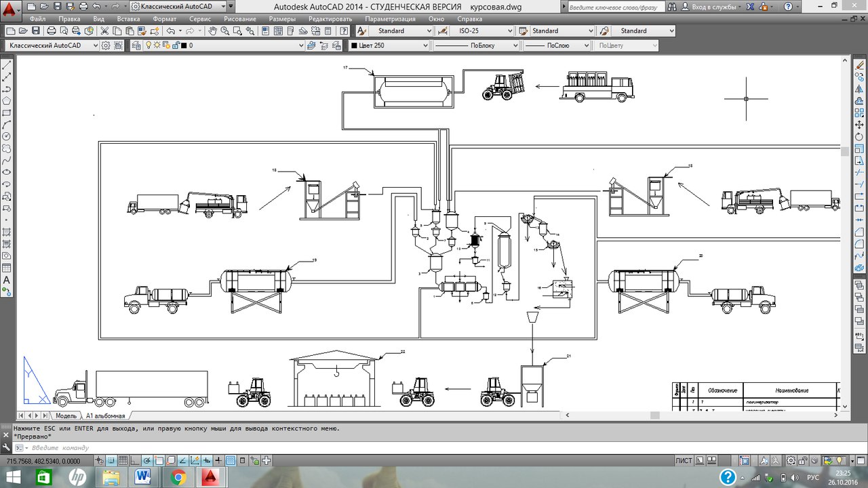Click Make Object's Layer Current icon

point(311,45)
